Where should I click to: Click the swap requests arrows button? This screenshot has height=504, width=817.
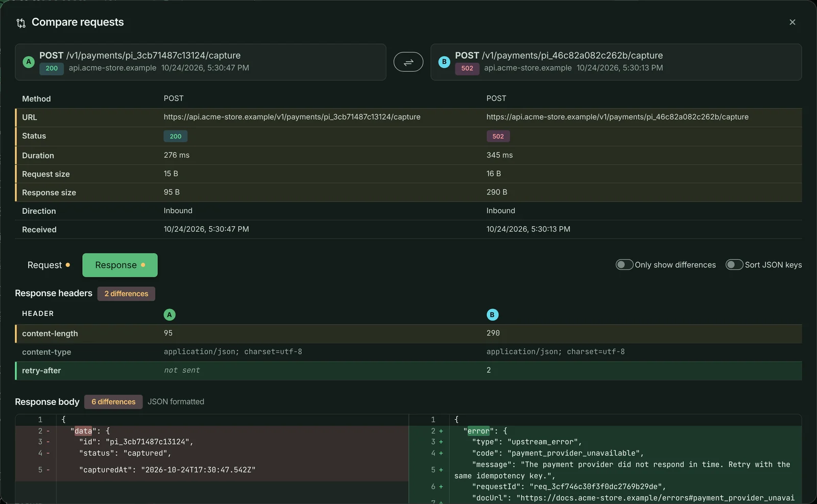408,62
